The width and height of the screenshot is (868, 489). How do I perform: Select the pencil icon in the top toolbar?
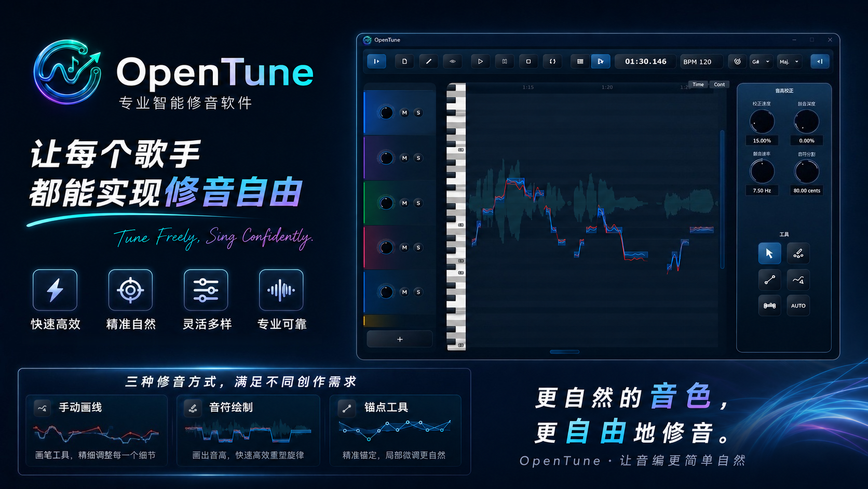click(x=428, y=61)
